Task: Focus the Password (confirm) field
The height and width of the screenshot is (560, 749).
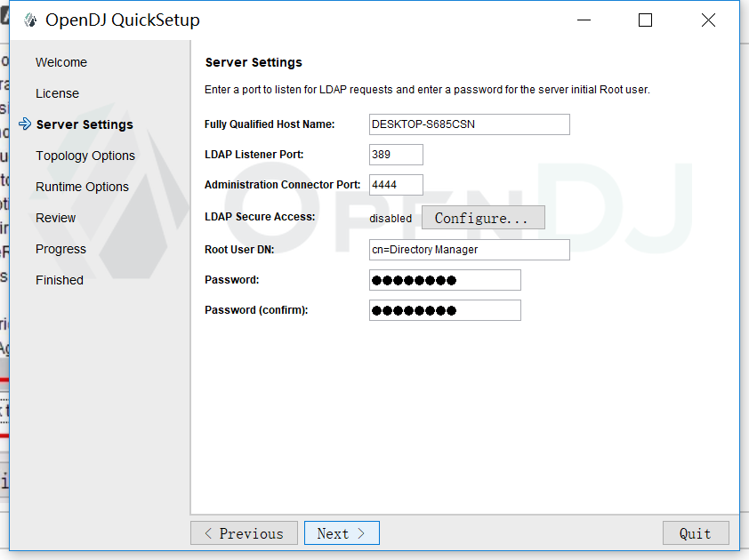Action: tap(445, 310)
